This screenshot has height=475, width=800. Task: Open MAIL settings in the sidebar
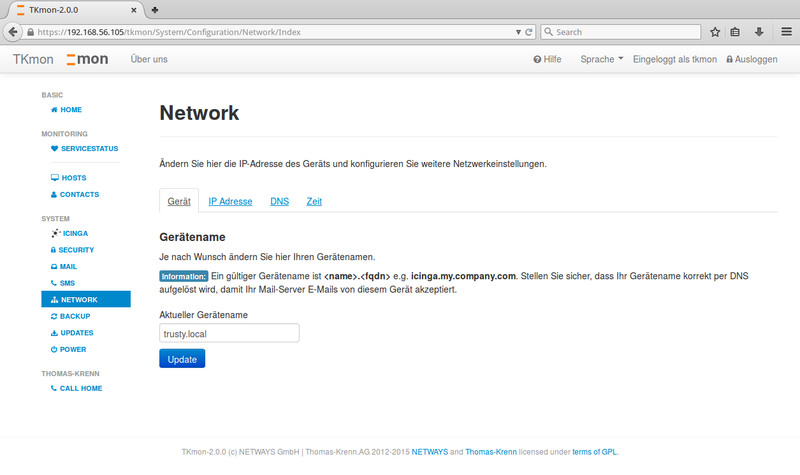tap(64, 266)
